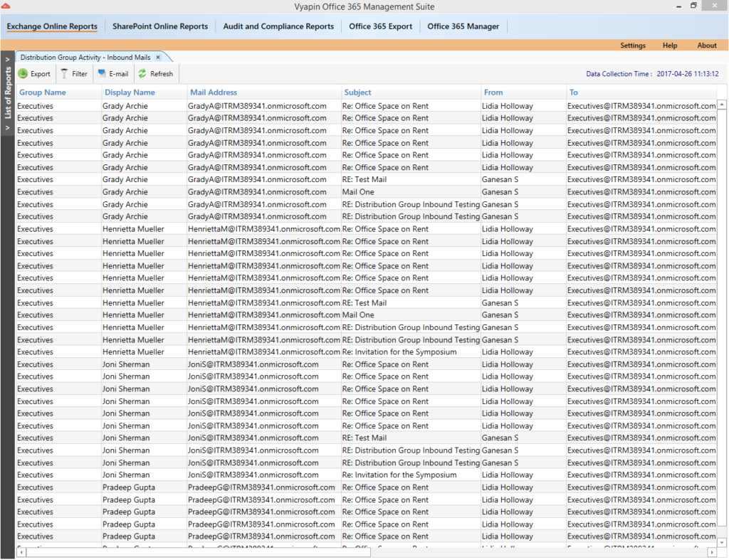Click 'Ganesan S' in Henrietta Mueller's Mail One row
This screenshot has width=729, height=560.
pos(500,315)
